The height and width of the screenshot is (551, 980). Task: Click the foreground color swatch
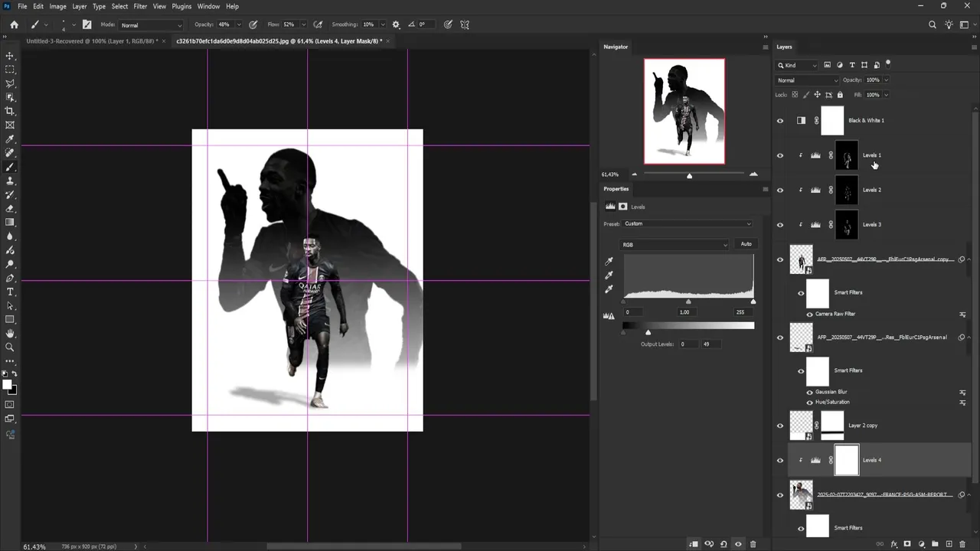pyautogui.click(x=7, y=385)
